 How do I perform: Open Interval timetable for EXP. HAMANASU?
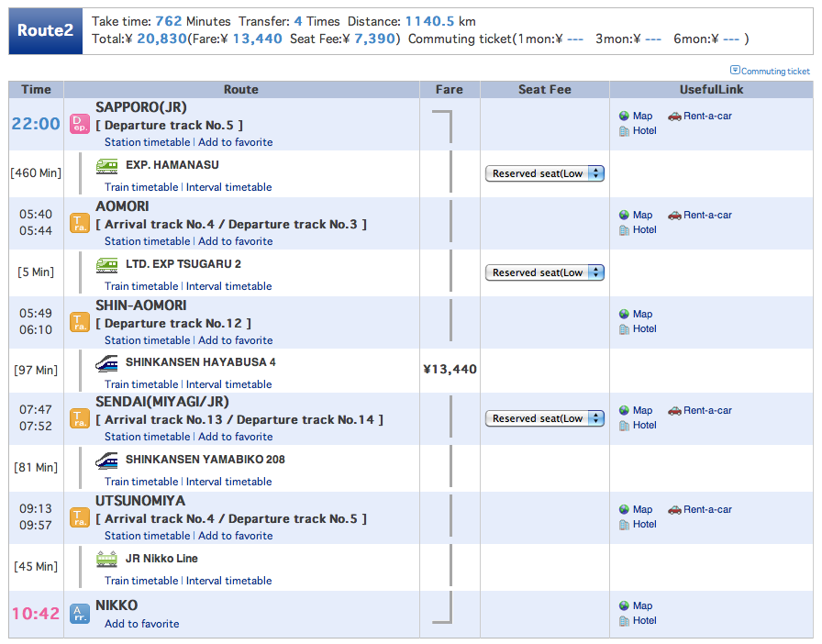click(x=229, y=187)
